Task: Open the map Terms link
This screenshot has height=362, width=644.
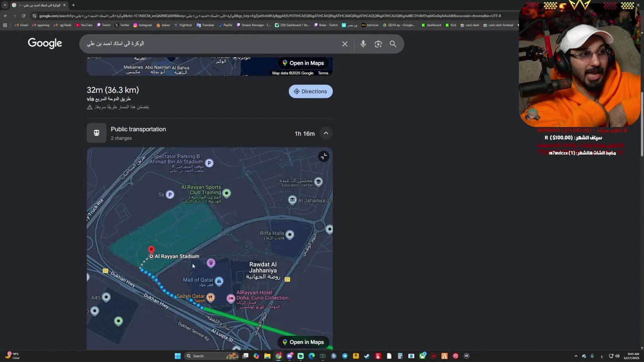Action: coord(323,73)
